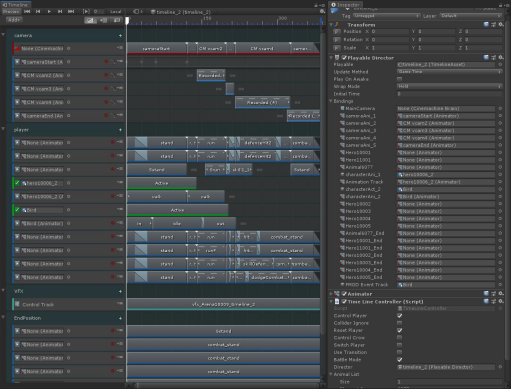Screen dimensions: 512x389
Task: Step to the previous frame
Action: tap(38, 12)
